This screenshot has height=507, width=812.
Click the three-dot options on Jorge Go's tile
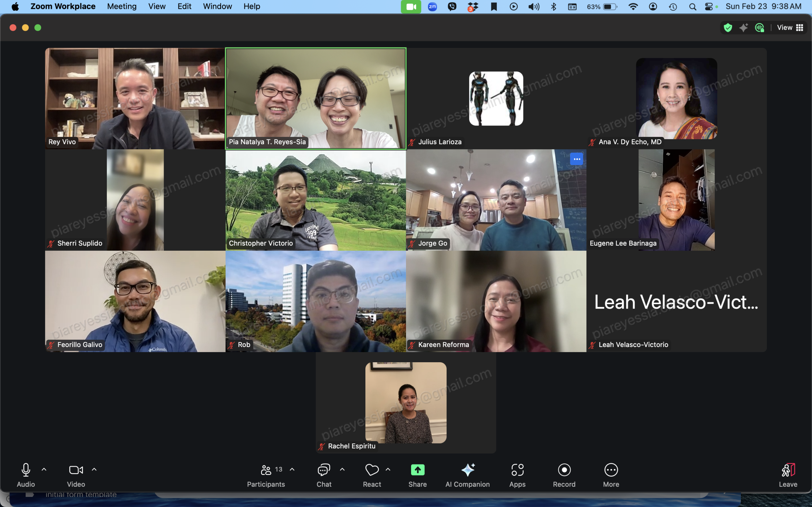click(x=576, y=159)
